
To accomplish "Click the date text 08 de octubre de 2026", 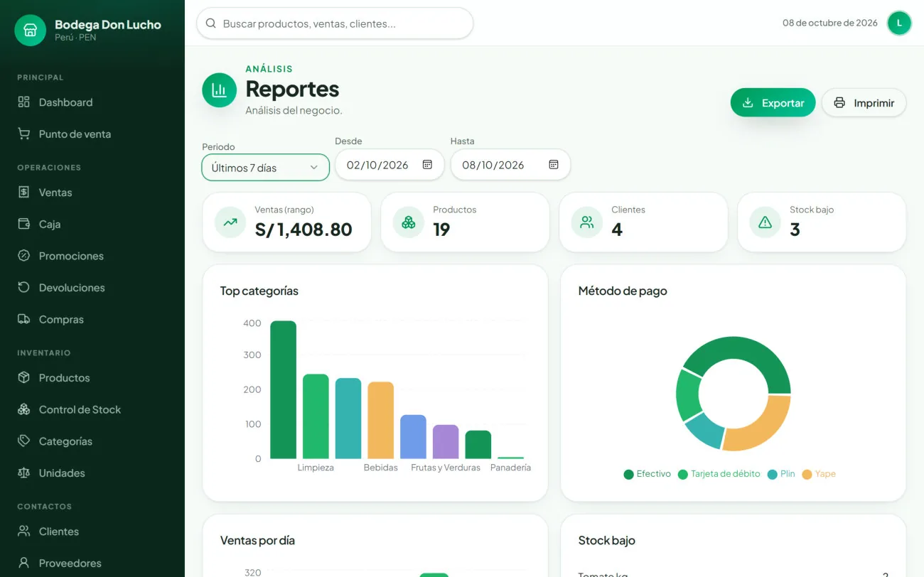I will coord(830,23).
